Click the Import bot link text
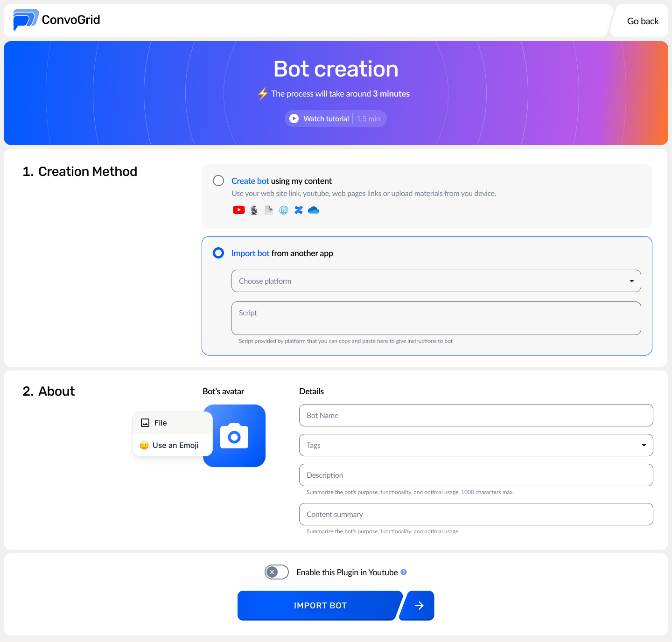 tap(251, 253)
